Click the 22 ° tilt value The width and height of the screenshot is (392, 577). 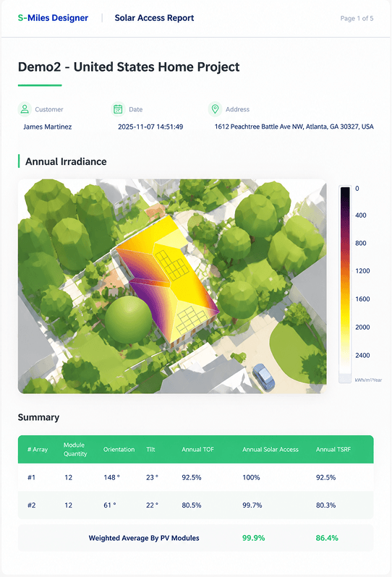click(152, 505)
